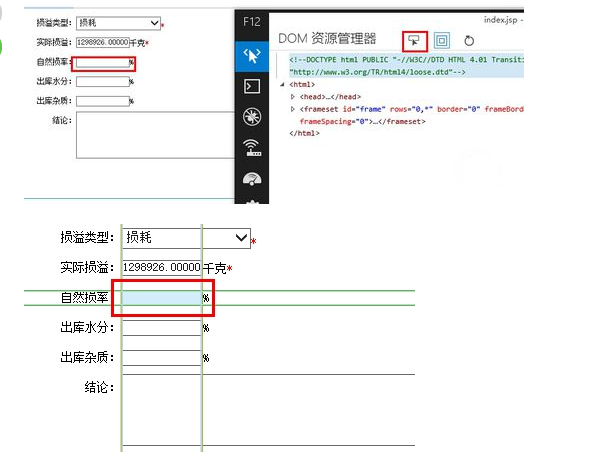The width and height of the screenshot is (597, 463).
Task: Click the DOM refresh icon
Action: point(469,41)
